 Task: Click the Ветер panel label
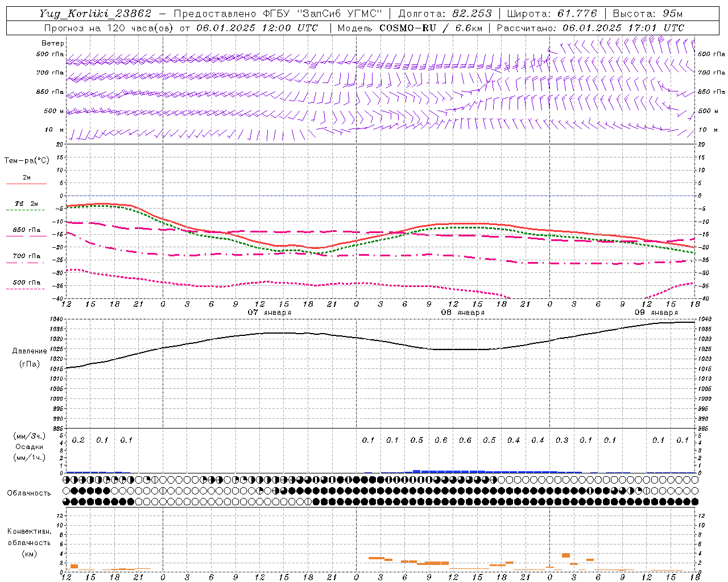click(x=53, y=43)
